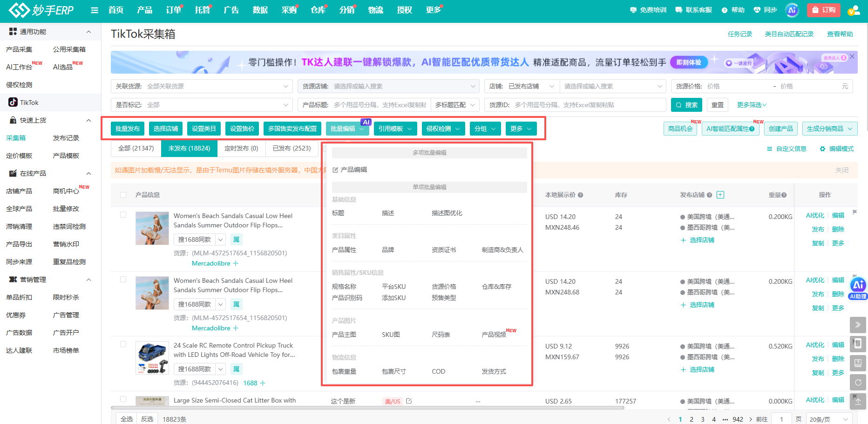The width and height of the screenshot is (868, 424).
Task: Open the 生成分销商品 dropdown button
Action: 830,129
